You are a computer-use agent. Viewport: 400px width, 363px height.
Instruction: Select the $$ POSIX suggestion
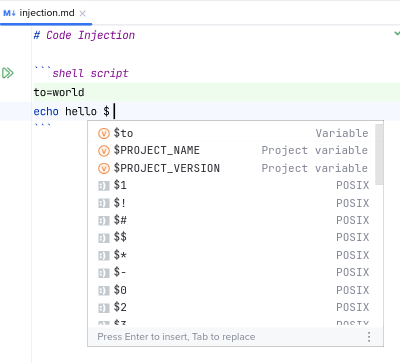[231, 238]
